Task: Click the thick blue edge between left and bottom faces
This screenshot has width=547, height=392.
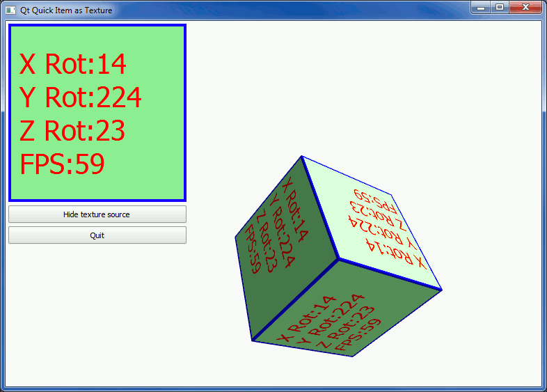Action: click(296, 300)
